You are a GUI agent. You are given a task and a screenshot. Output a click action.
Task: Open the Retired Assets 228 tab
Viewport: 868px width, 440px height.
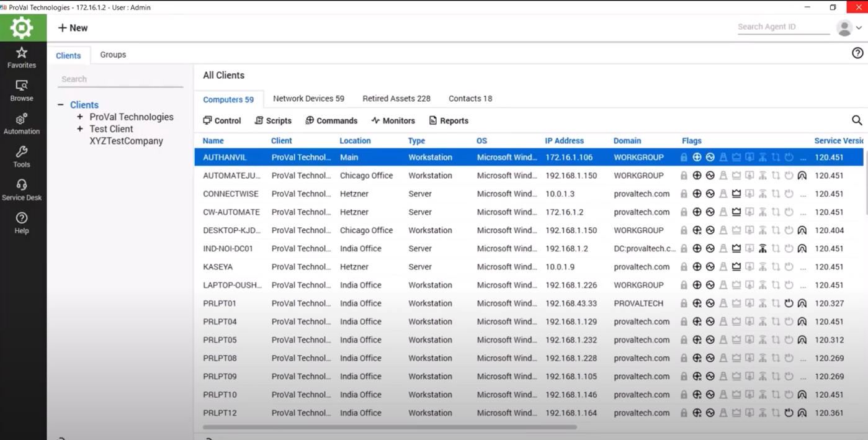tap(396, 99)
